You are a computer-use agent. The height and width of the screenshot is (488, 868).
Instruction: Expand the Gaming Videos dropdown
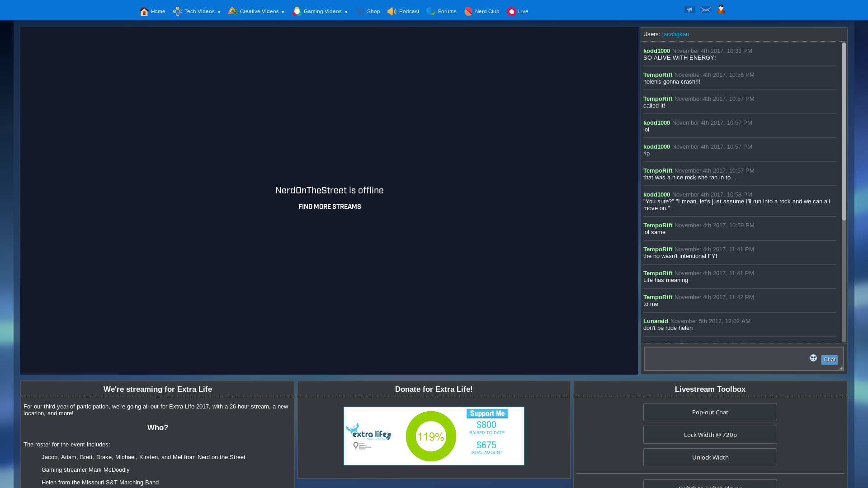(320, 12)
